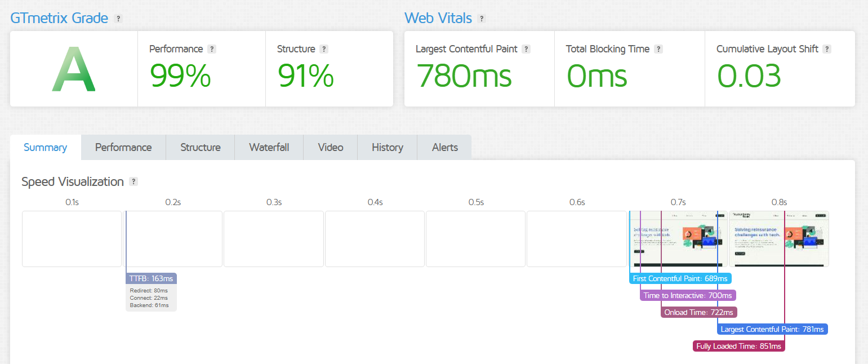Go to the Alerts tab

tap(444, 148)
